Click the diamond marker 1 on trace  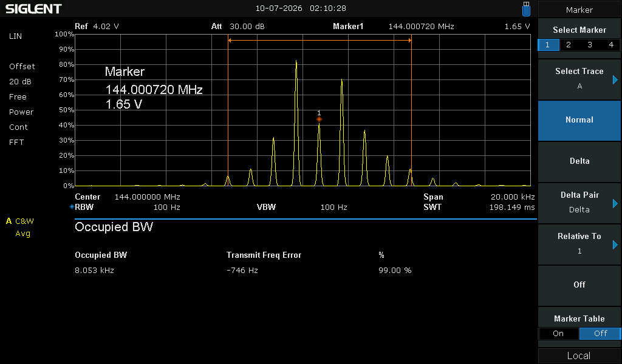(319, 120)
